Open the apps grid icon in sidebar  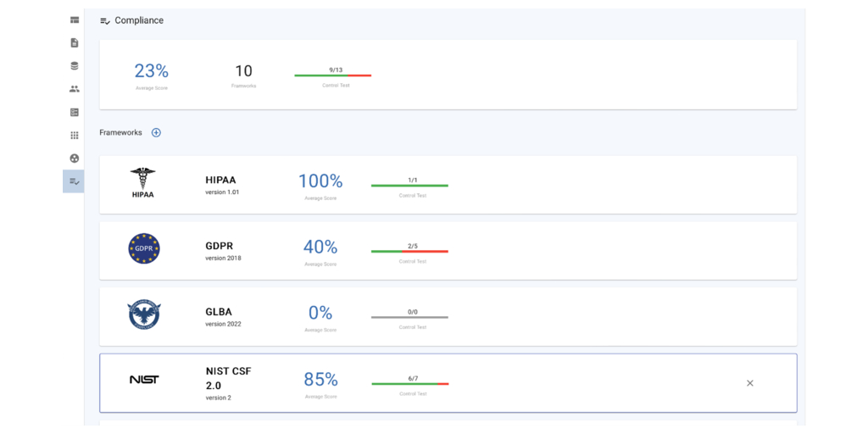coord(75,135)
